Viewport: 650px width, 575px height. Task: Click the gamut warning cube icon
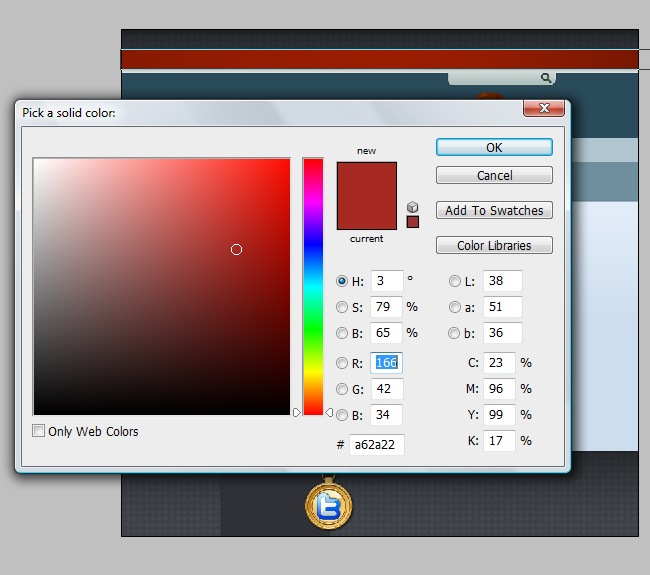[412, 207]
